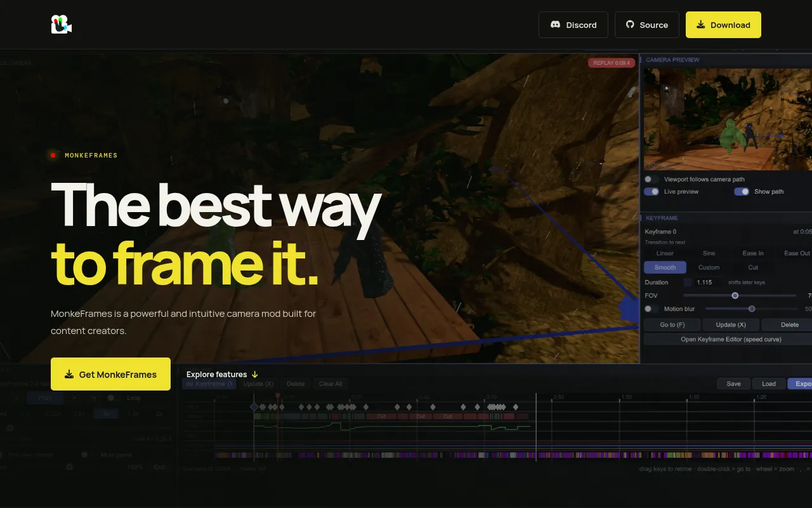Image resolution: width=812 pixels, height=508 pixels.
Task: Click the yellow Download button
Action: 723,25
